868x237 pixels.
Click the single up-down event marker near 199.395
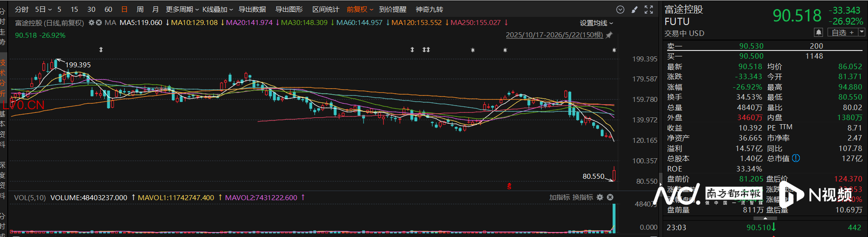coord(101,50)
